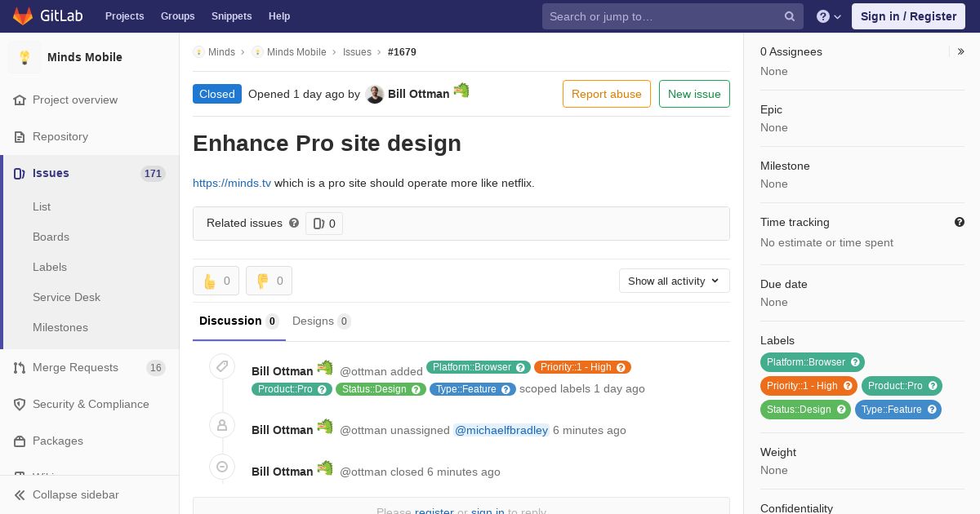Open the Snippets menu
The width and height of the screenshot is (980, 514).
(232, 16)
